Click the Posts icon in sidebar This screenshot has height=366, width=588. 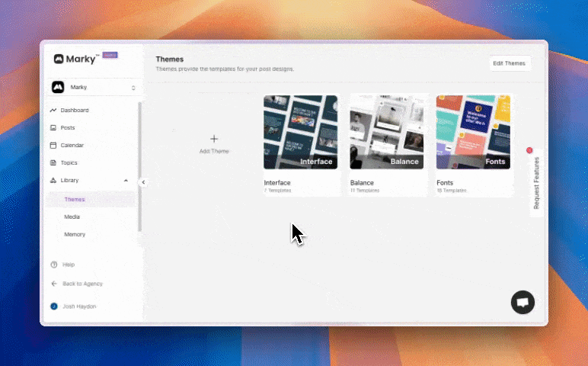53,128
